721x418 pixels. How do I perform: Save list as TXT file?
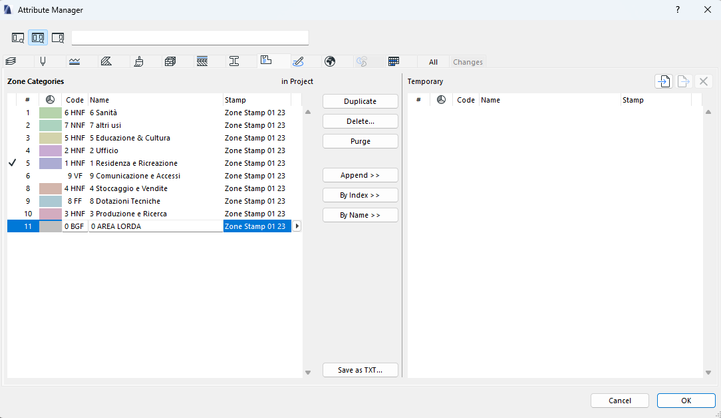coord(360,370)
